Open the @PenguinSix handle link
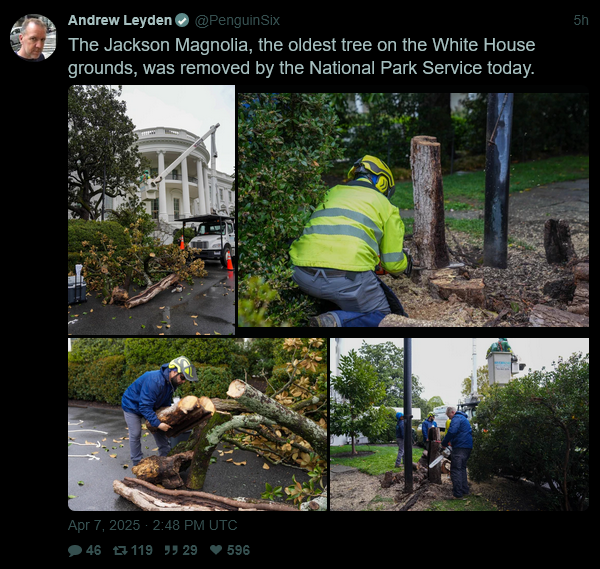Viewport: 600px width, 569px height. (x=237, y=20)
